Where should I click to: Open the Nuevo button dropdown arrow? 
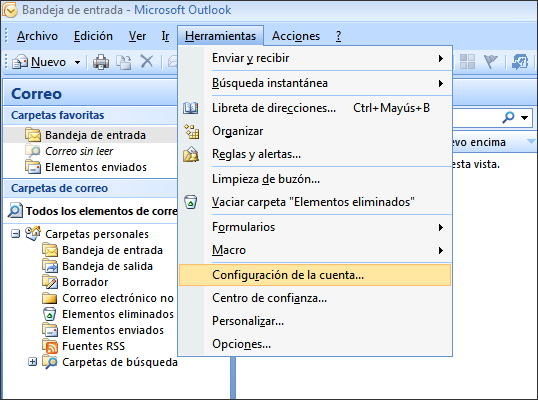78,62
